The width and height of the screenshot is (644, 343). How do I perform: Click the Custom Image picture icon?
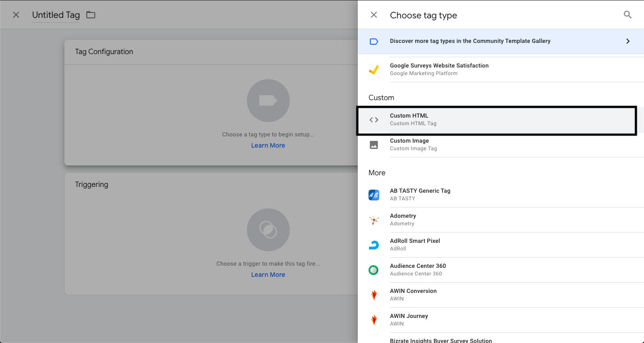tap(374, 145)
